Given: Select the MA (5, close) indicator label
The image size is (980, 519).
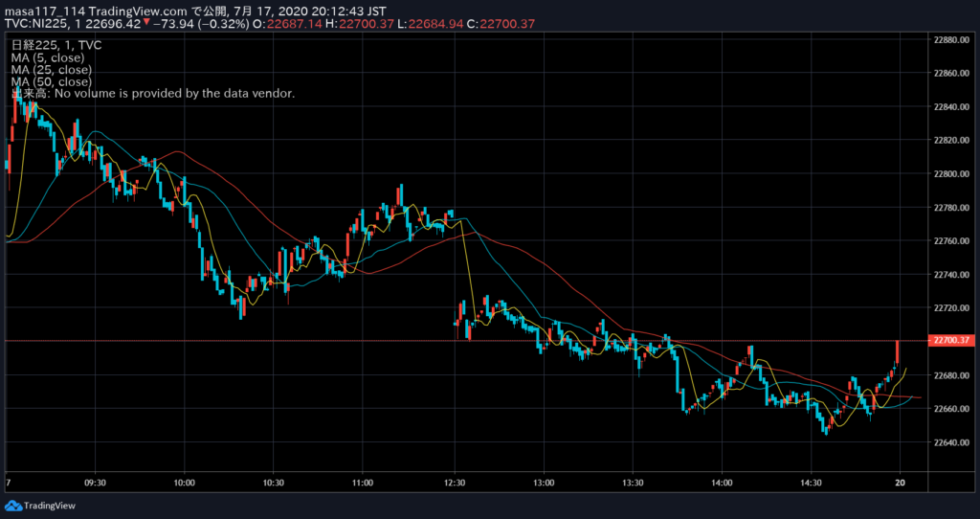Looking at the screenshot, I should point(48,57).
